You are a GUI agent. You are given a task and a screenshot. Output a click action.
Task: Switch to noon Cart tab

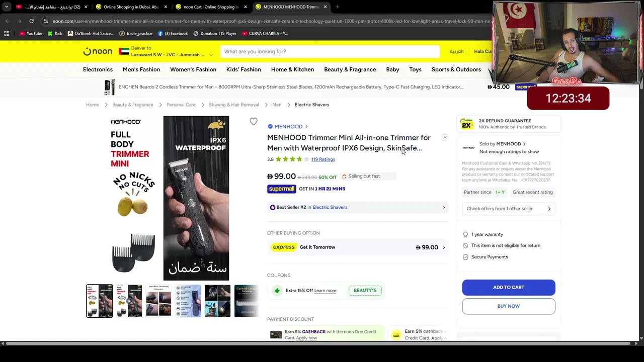211,7
